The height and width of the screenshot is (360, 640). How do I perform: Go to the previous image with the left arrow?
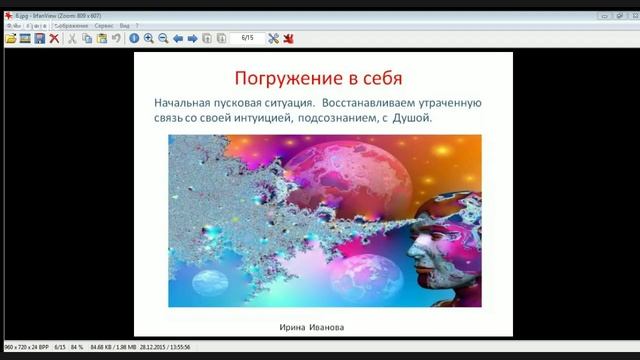pos(178,39)
